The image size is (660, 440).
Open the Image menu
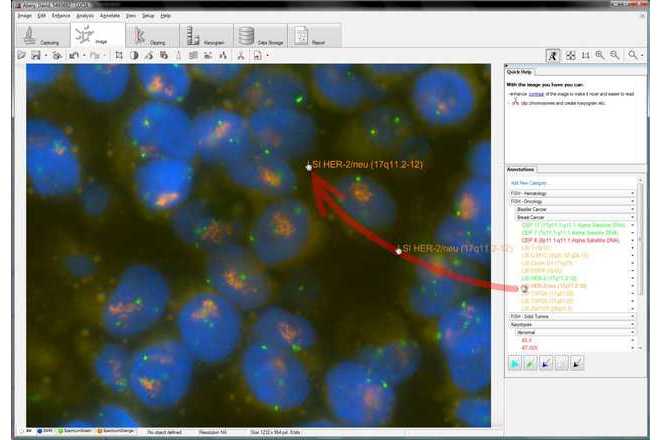24,16
